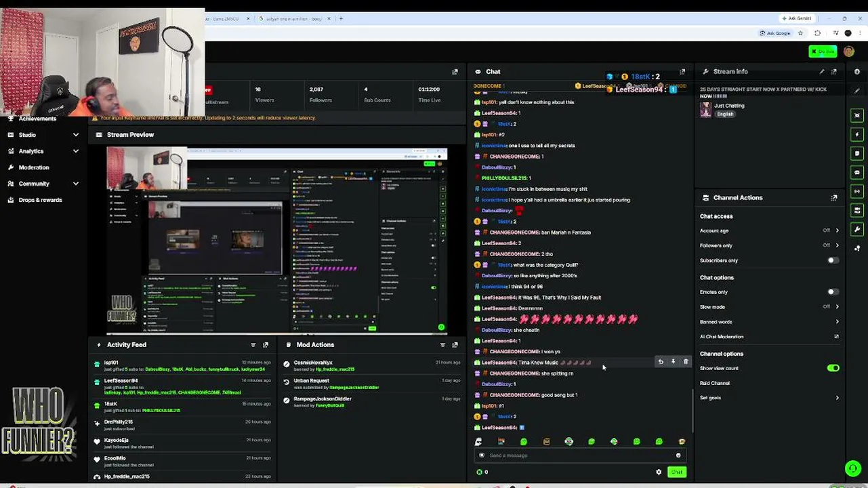Open AI Chat Moderation external link
Screen dimensions: 868x488
836,337
